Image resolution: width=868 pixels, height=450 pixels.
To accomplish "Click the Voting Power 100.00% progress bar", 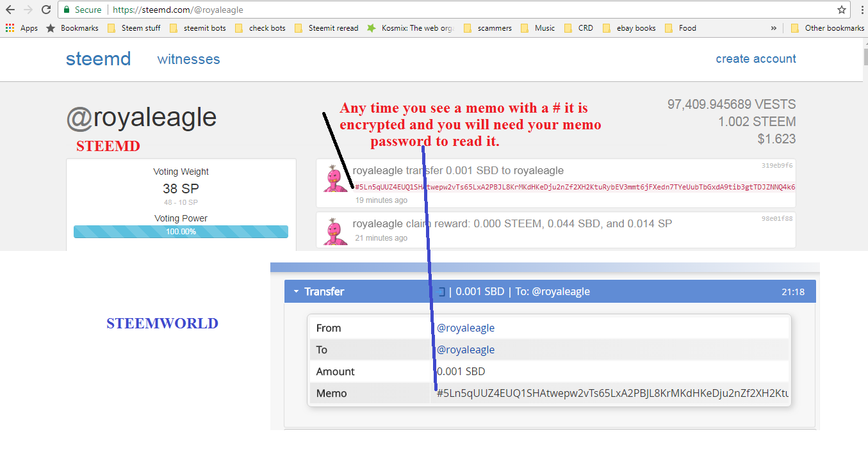I will [x=181, y=232].
